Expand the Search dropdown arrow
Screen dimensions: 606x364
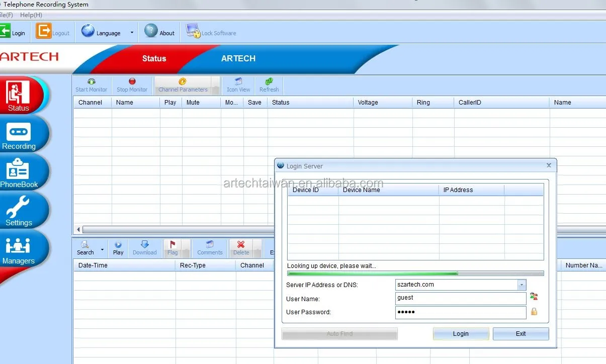[102, 249]
